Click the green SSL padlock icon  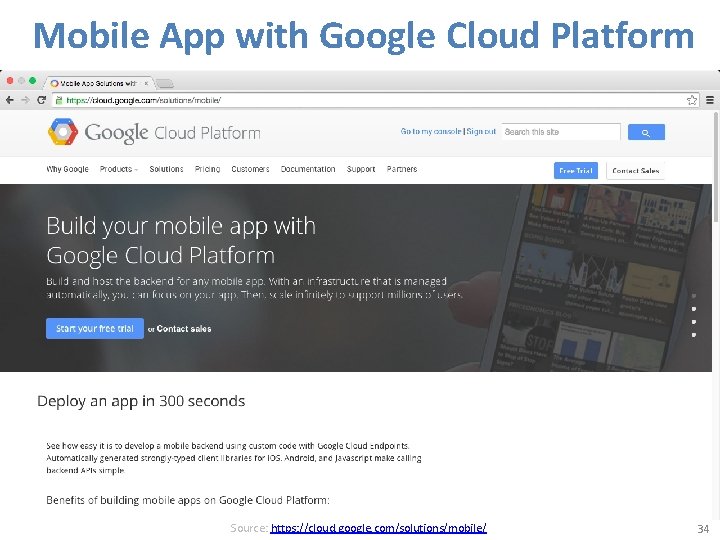59,100
